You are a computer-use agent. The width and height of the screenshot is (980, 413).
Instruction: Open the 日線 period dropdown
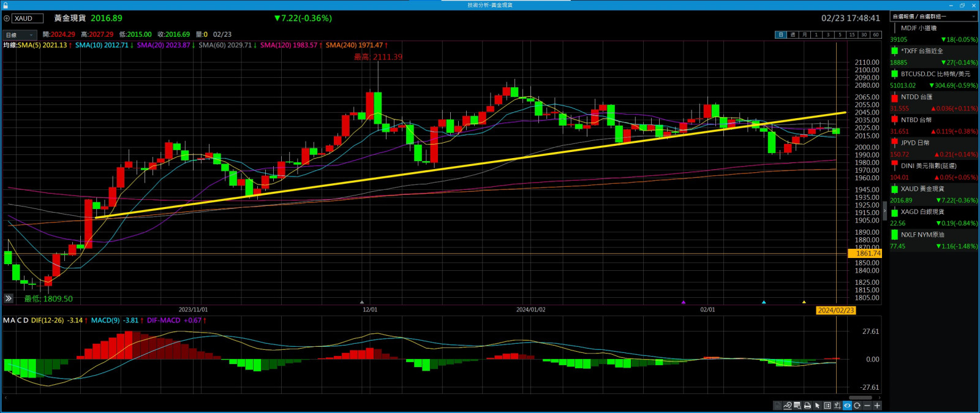point(20,35)
